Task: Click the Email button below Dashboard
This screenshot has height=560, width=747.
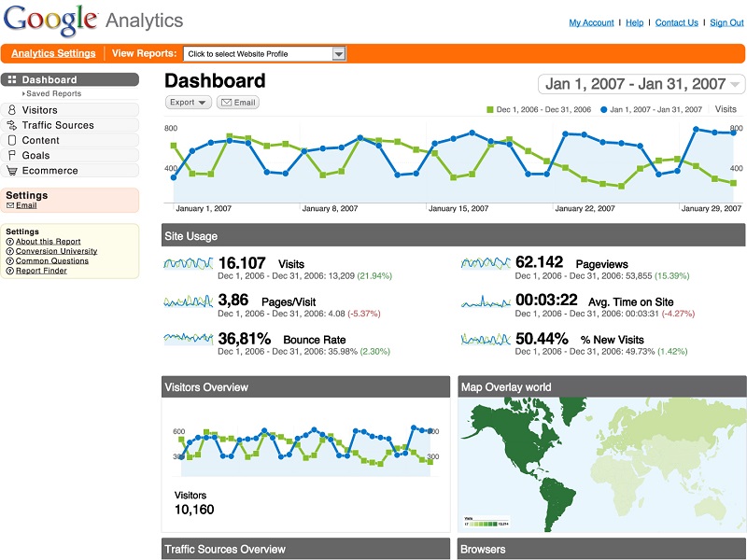Action: tap(238, 103)
